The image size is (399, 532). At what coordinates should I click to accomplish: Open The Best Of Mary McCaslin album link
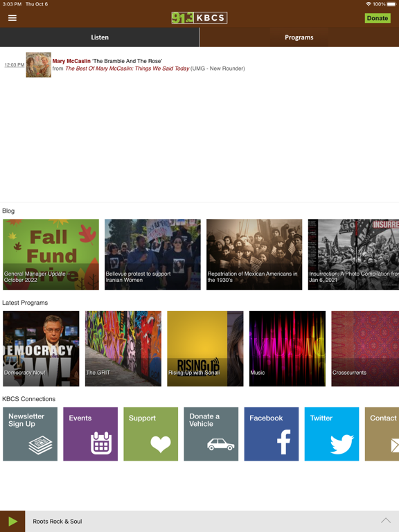127,69
